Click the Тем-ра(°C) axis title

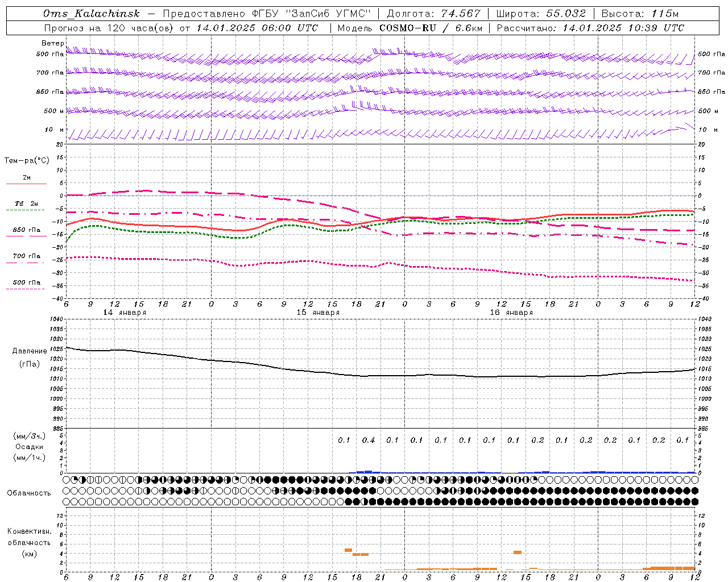tap(27, 161)
